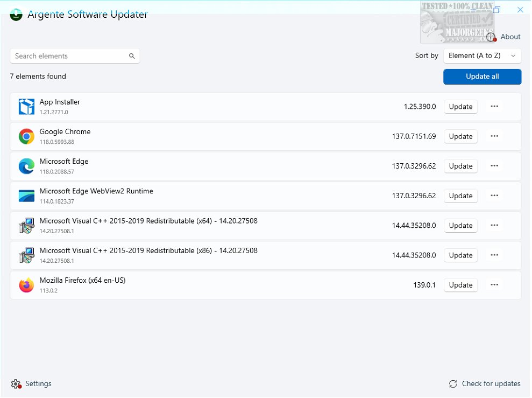
Task: Open more options for Visual C++ x64
Action: pos(494,226)
